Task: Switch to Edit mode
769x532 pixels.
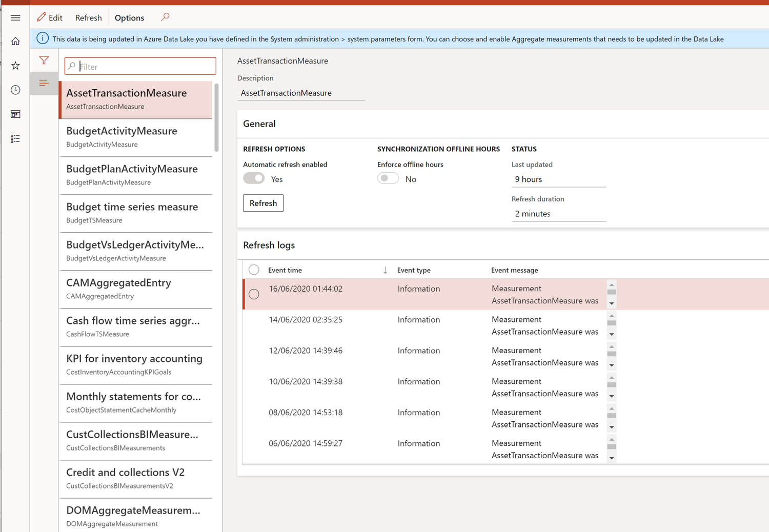Action: (50, 17)
